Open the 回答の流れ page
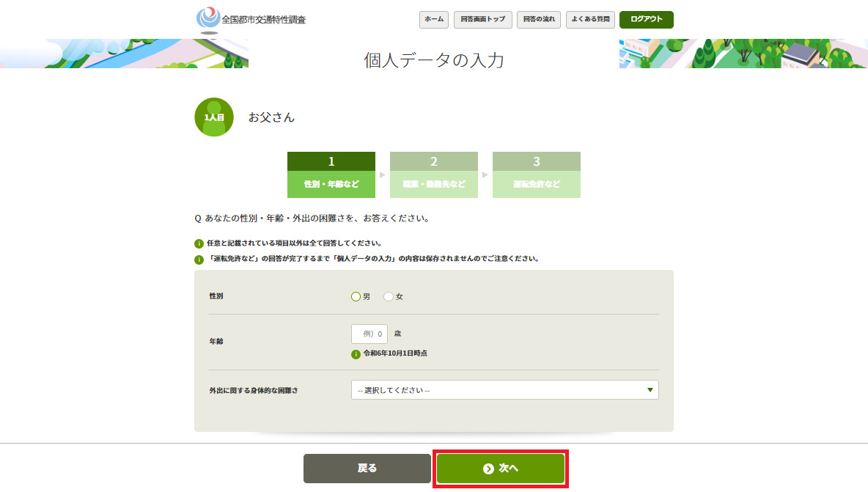This screenshot has height=492, width=868. click(x=539, y=20)
